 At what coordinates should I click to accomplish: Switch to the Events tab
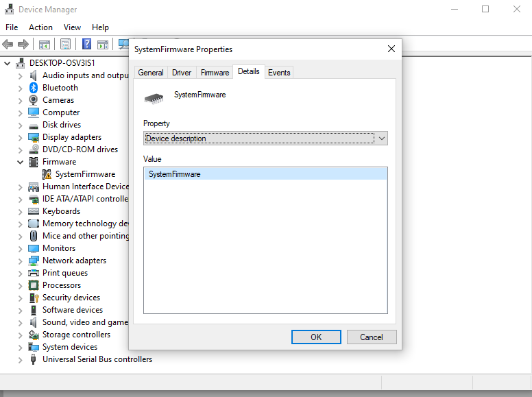click(279, 73)
